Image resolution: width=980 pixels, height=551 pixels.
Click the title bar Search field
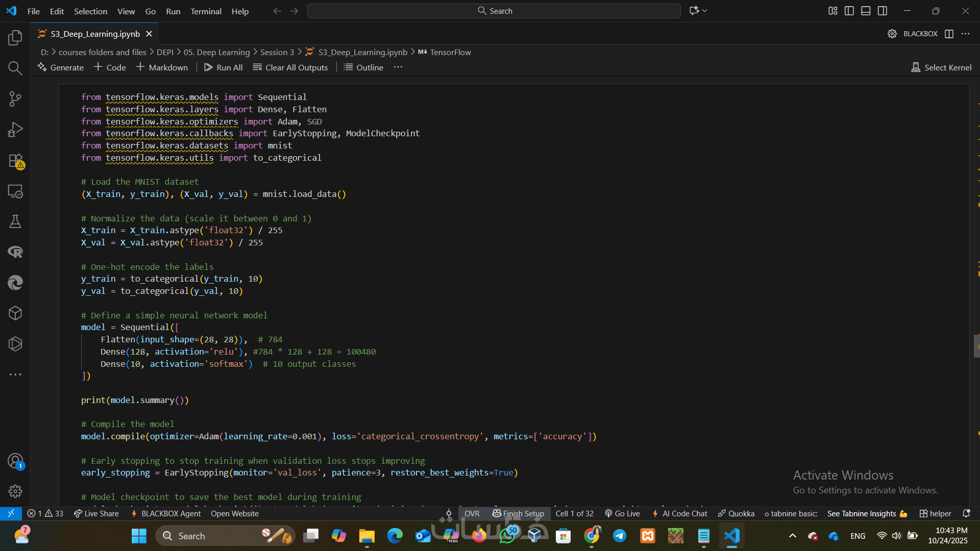(x=494, y=11)
